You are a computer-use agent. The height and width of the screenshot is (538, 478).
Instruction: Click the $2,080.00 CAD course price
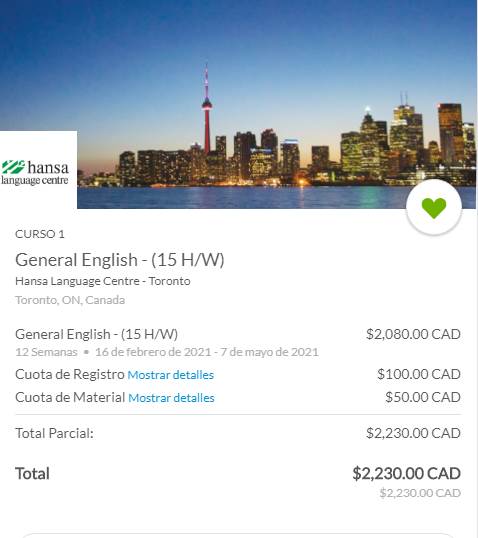413,334
